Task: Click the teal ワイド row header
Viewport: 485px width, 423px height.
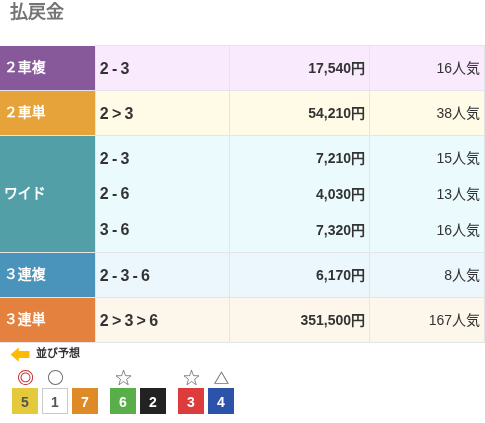Action: click(x=47, y=194)
